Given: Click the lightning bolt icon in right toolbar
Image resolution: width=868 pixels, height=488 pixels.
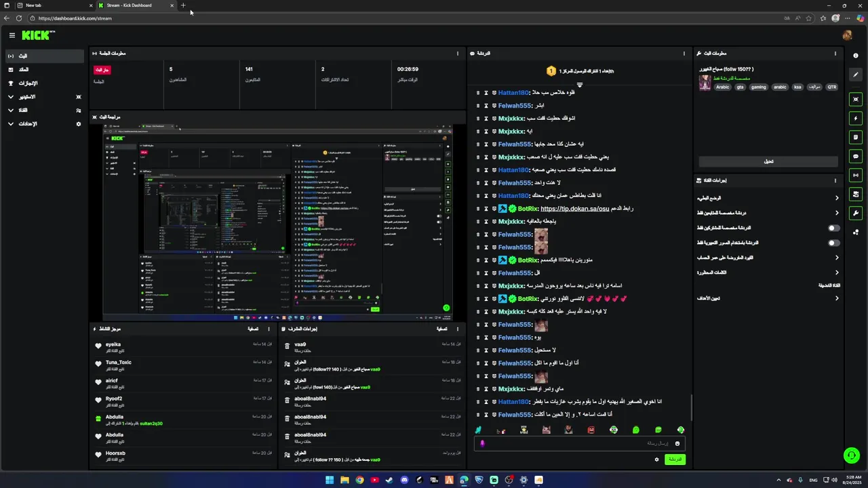Looking at the screenshot, I should [x=856, y=118].
